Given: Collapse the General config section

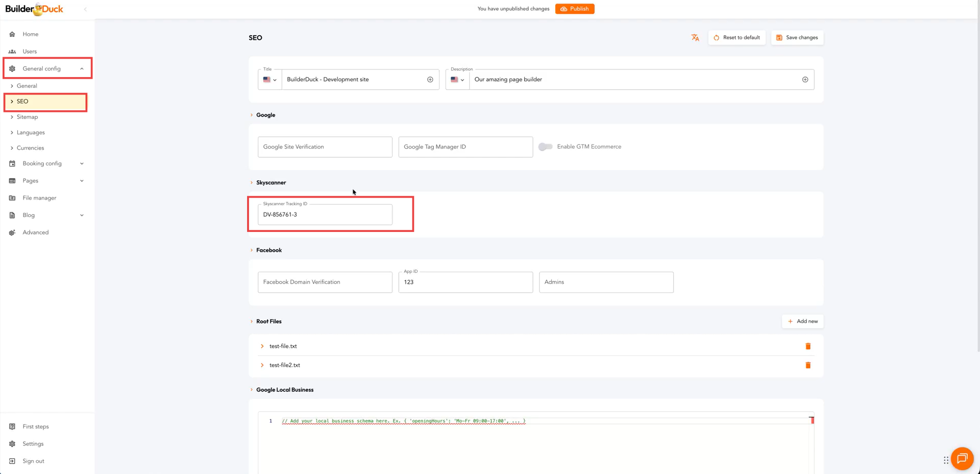Looking at the screenshot, I should point(81,68).
